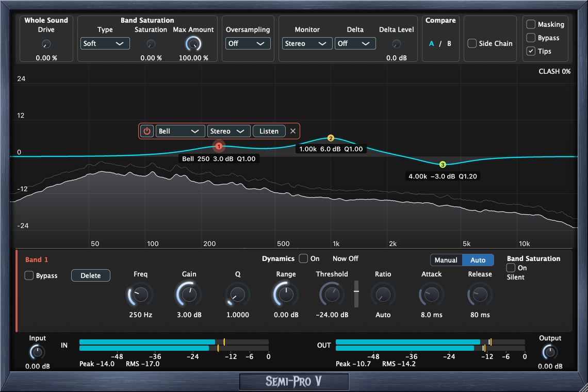Click the threshold level slider beside Threshold knob

click(356, 293)
